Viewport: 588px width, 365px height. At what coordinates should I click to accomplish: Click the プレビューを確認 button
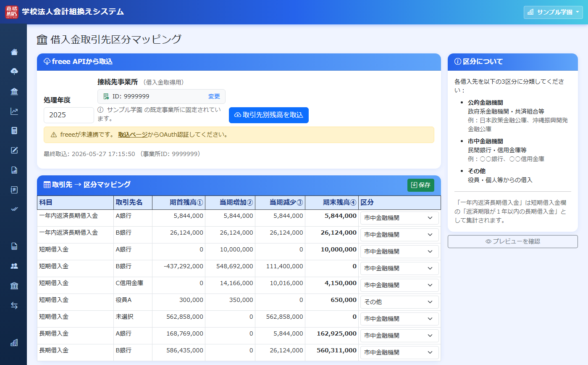tap(513, 241)
